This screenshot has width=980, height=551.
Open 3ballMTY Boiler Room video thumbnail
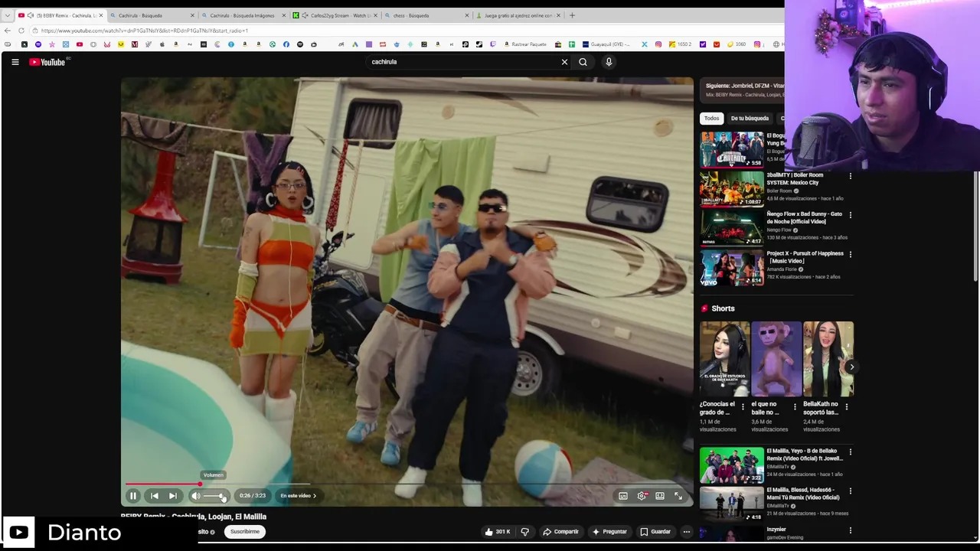(732, 188)
